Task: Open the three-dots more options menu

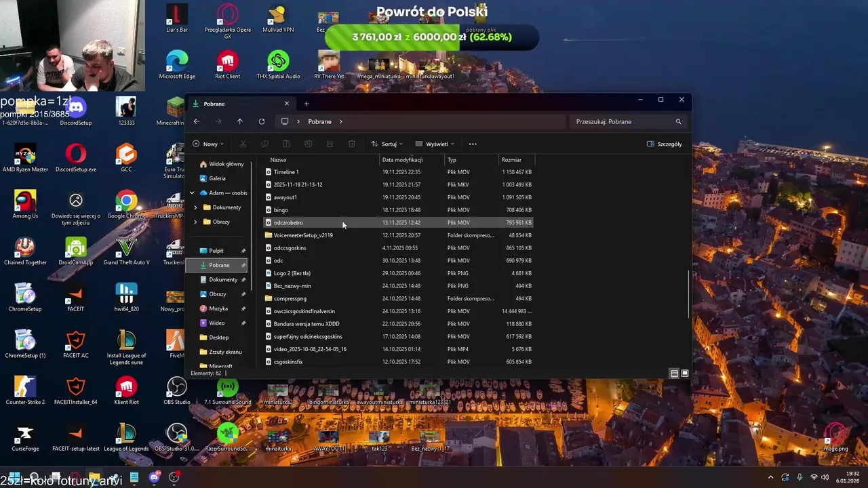Action: 473,144
